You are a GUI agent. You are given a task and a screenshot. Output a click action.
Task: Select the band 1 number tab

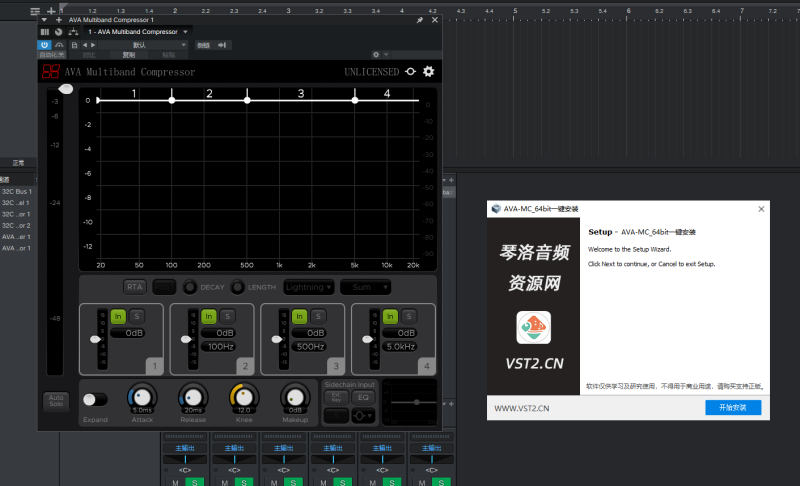(155, 366)
